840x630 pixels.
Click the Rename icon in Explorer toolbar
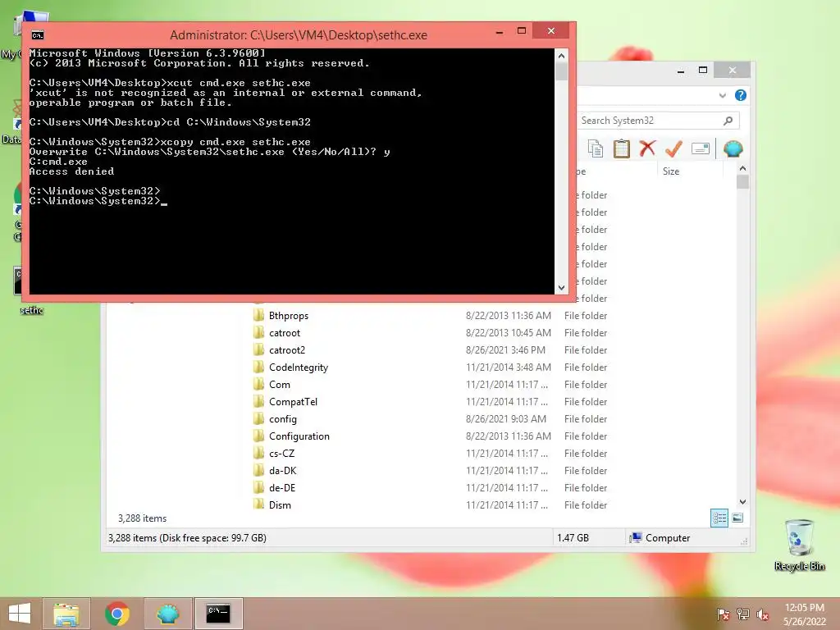click(x=701, y=148)
